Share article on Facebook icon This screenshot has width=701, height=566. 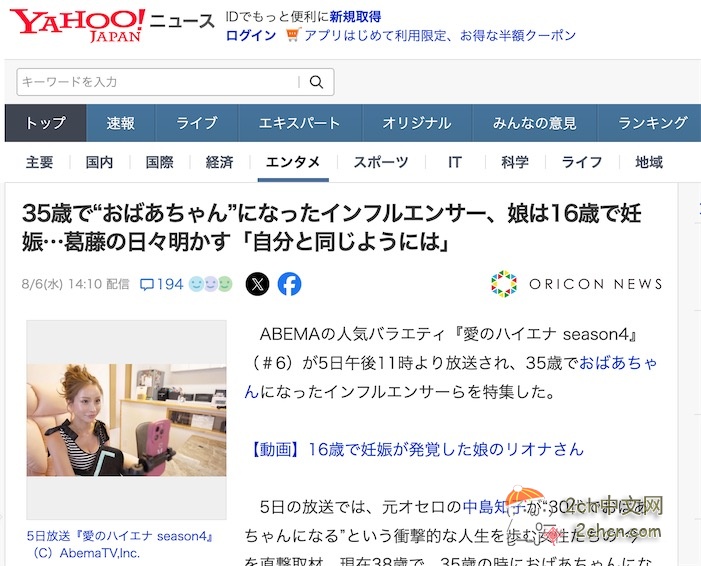[x=289, y=284]
